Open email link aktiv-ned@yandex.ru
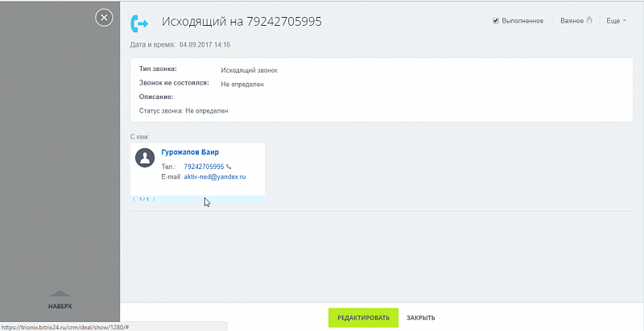The height and width of the screenshot is (331, 644). [x=215, y=177]
